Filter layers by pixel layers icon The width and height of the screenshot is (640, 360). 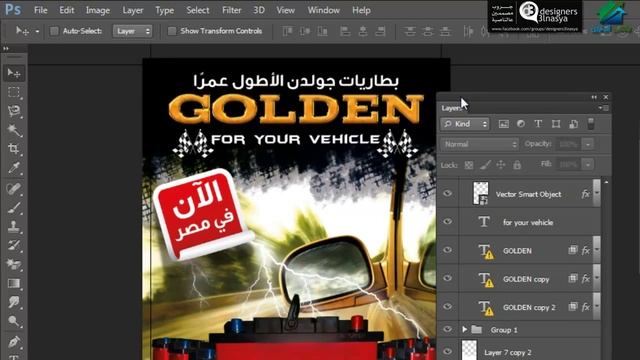point(504,124)
